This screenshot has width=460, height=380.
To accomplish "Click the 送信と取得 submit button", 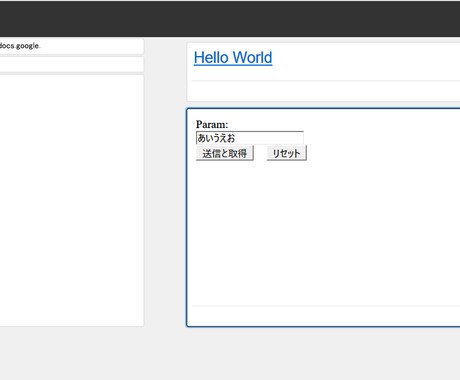I will 225,153.
